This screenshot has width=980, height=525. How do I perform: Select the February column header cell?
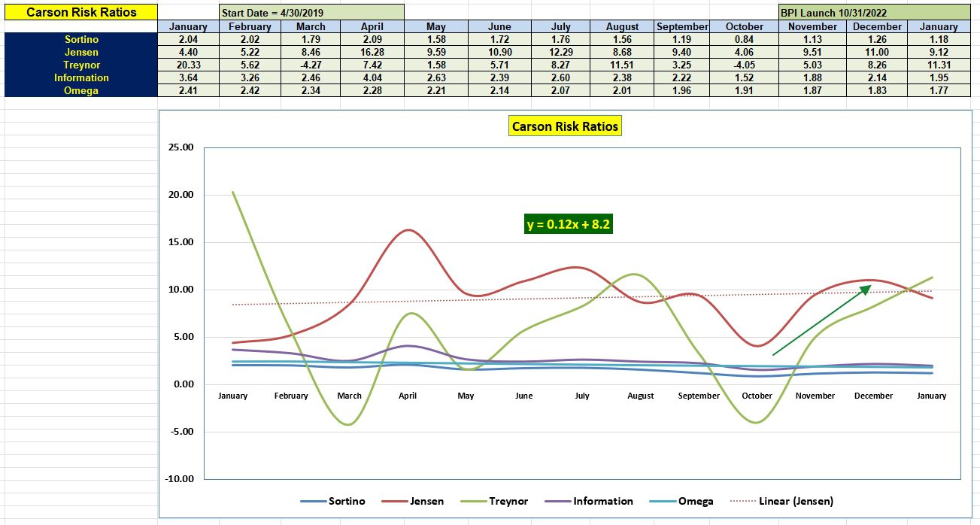250,26
